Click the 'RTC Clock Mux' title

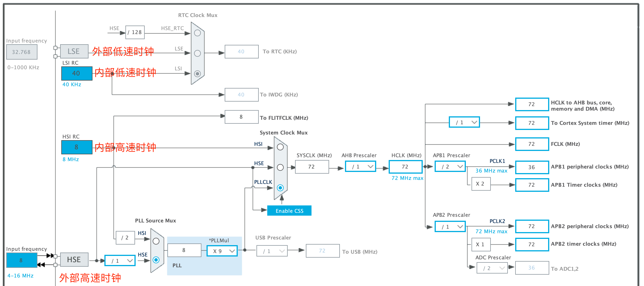point(198,15)
